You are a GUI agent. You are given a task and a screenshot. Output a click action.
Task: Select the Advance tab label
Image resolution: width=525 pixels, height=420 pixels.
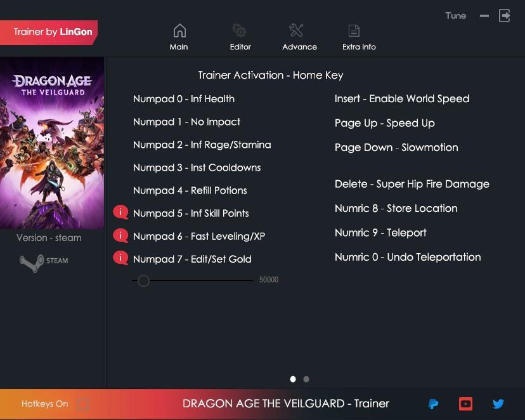pyautogui.click(x=300, y=47)
